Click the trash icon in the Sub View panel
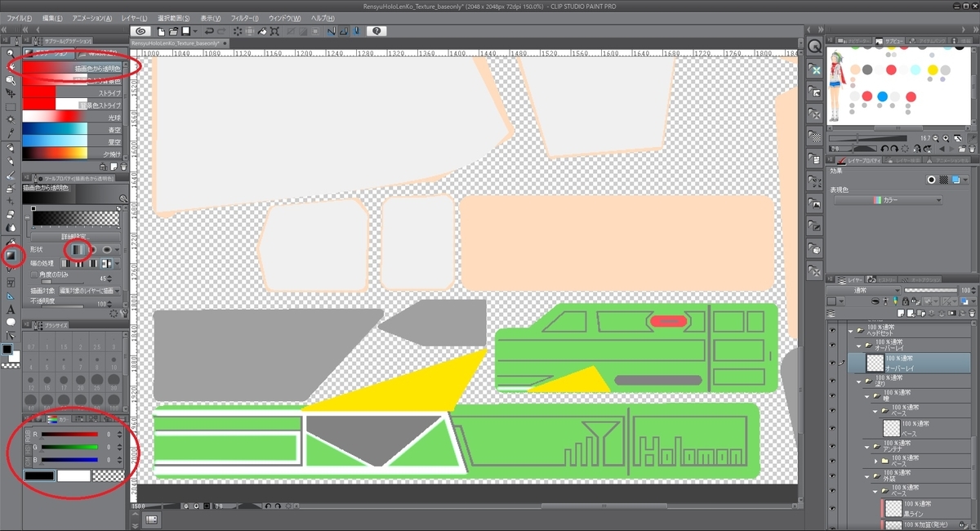 972,148
